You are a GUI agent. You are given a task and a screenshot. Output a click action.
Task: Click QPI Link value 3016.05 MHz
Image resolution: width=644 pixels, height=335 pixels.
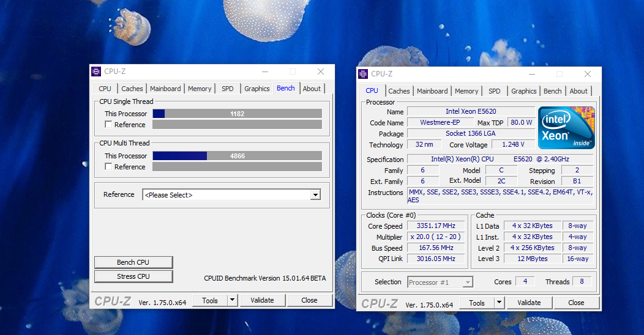436,259
